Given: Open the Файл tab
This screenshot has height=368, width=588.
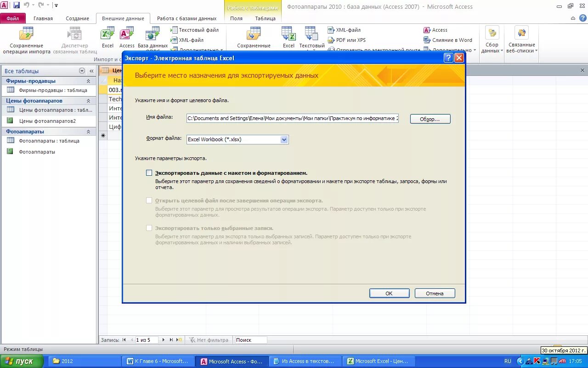Looking at the screenshot, I should click(13, 18).
